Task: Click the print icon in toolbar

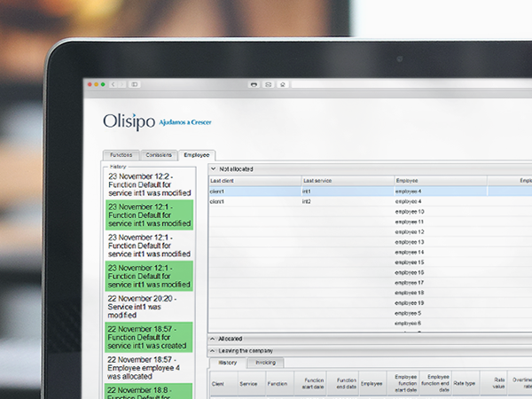Action: (x=254, y=84)
